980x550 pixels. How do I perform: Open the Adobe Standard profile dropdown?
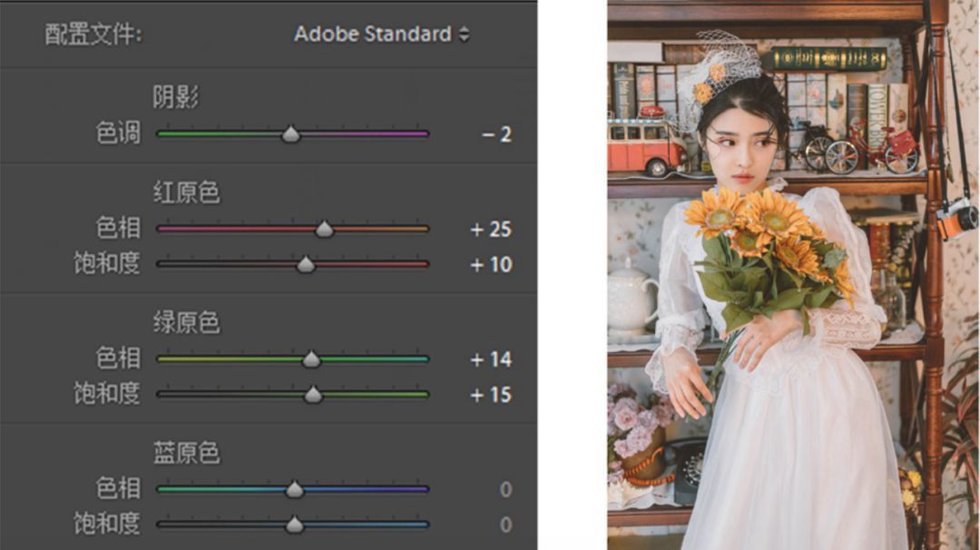(x=381, y=34)
